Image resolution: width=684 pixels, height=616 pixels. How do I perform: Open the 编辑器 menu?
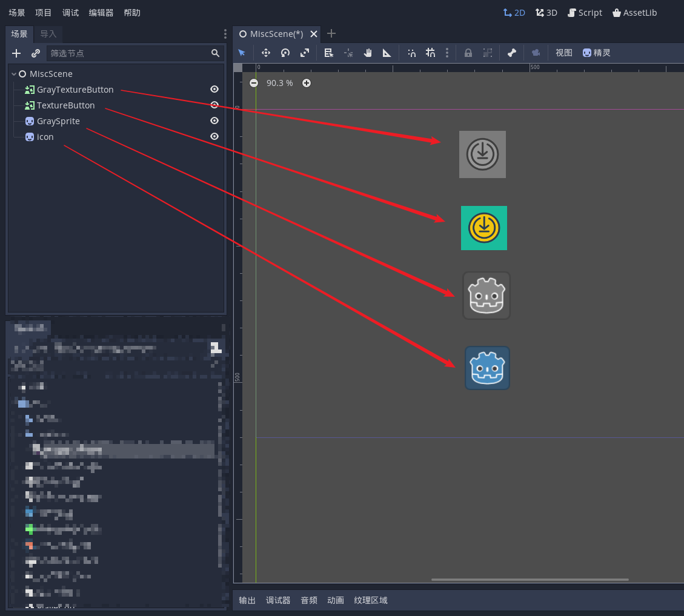[x=101, y=13]
